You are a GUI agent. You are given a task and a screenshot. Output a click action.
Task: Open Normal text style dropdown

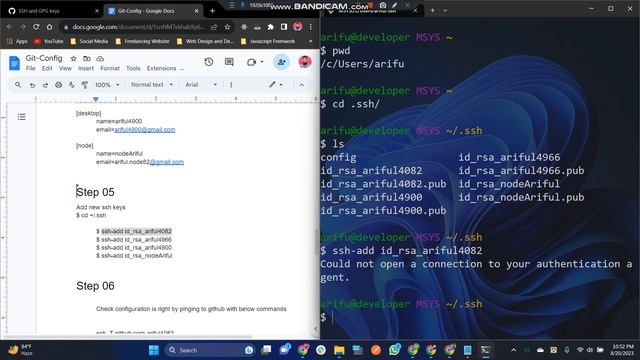coord(152,85)
